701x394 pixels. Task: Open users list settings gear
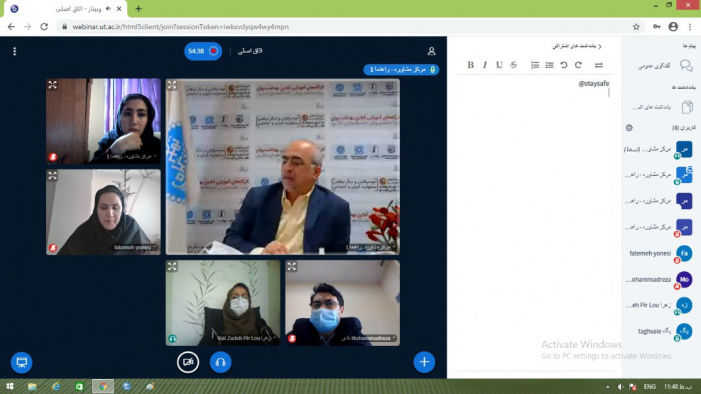pyautogui.click(x=629, y=128)
